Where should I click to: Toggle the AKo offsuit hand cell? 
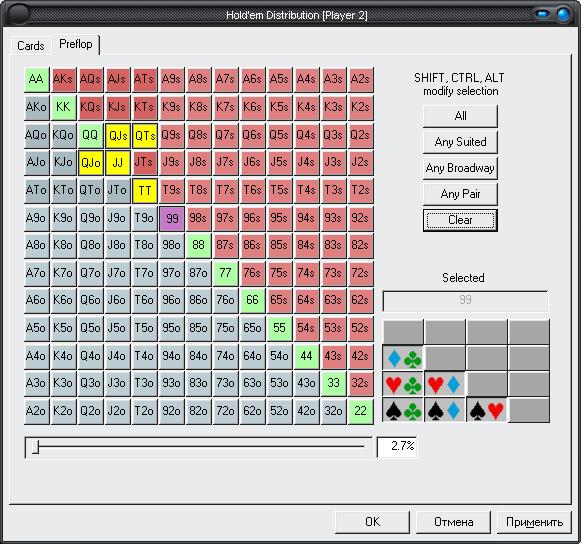coord(36,107)
